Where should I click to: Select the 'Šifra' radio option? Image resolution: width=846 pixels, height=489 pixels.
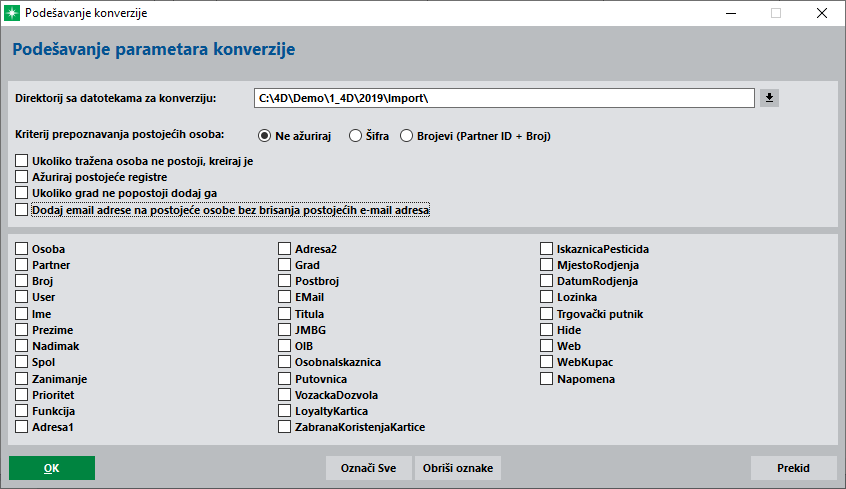point(355,135)
